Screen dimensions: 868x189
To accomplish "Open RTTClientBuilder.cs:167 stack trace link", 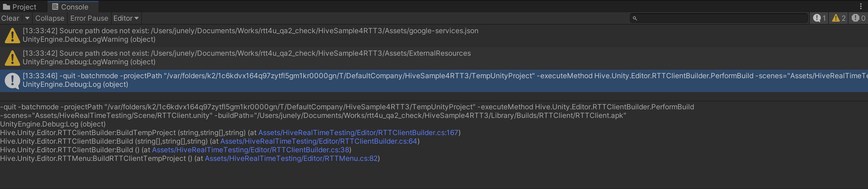I will pyautogui.click(x=358, y=133).
